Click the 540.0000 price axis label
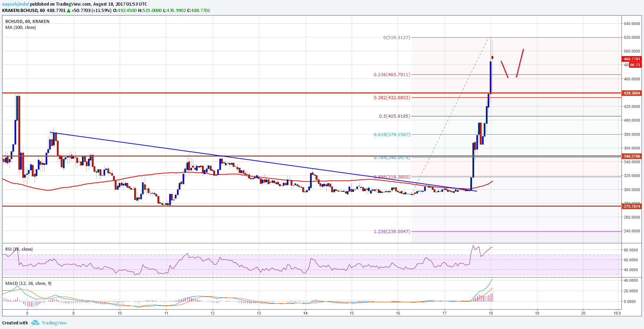Viewport: 644px width, 329px height. pos(632,24)
